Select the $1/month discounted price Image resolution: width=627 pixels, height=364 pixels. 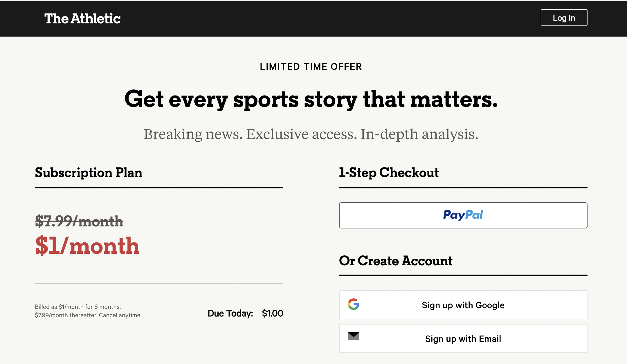[87, 246]
